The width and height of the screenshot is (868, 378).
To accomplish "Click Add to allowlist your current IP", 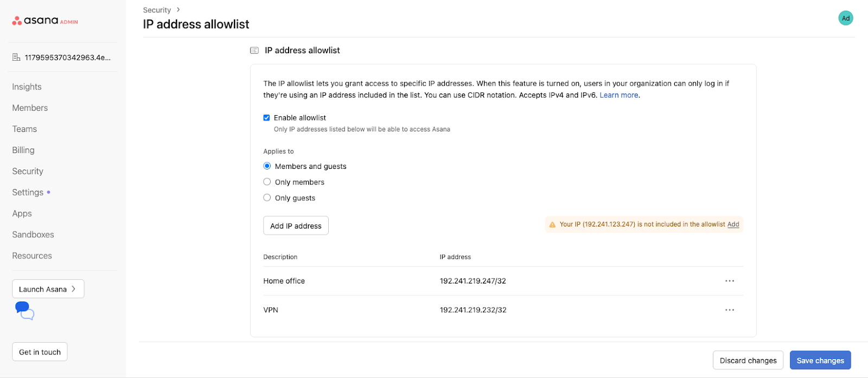I will (x=733, y=224).
